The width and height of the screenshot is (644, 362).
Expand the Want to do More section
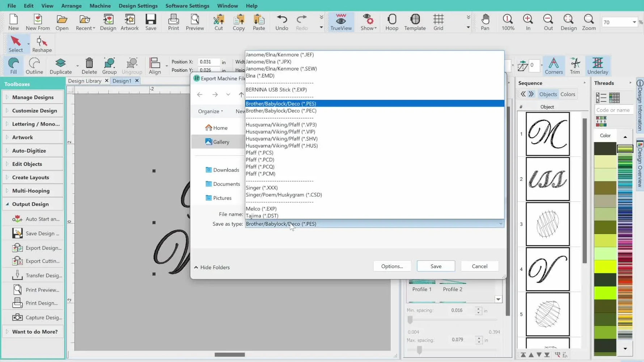33,331
